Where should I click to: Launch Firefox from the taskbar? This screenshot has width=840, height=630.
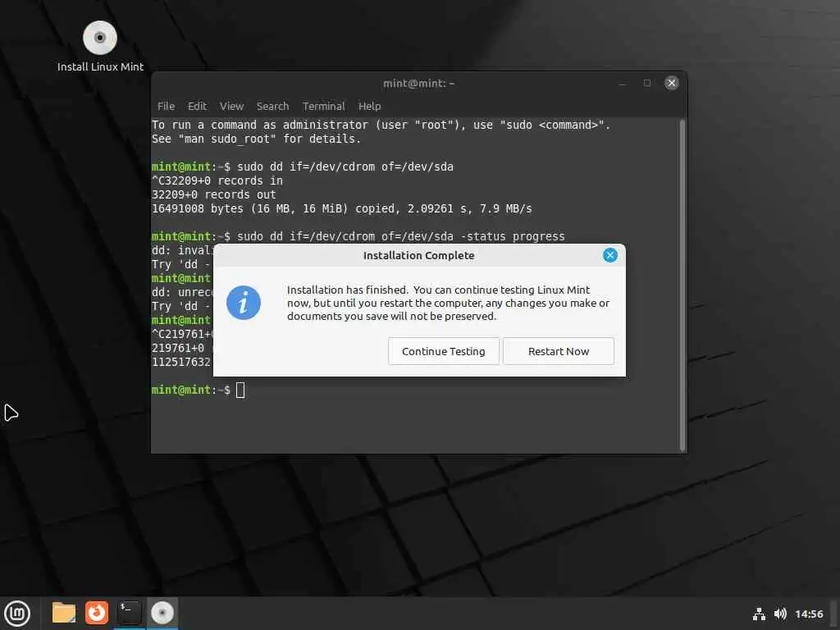[97, 613]
